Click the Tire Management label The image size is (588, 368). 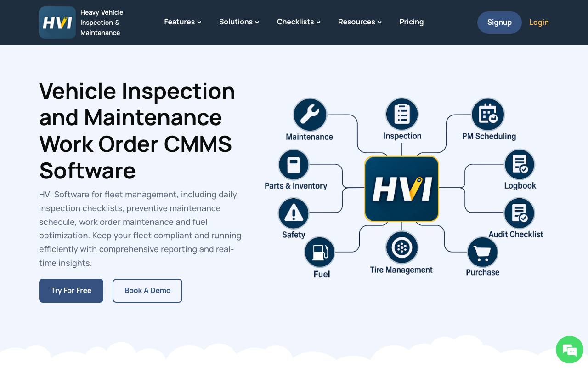[x=401, y=270]
